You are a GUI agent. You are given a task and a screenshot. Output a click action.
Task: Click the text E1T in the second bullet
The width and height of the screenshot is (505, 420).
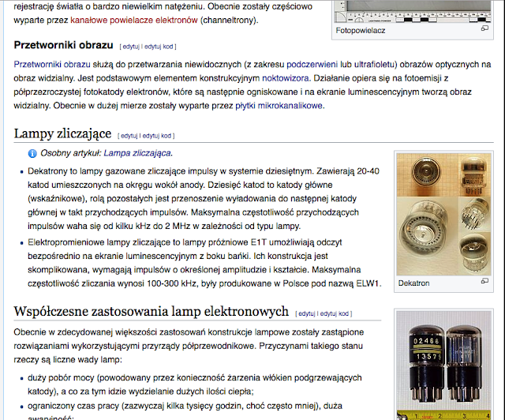click(259, 242)
